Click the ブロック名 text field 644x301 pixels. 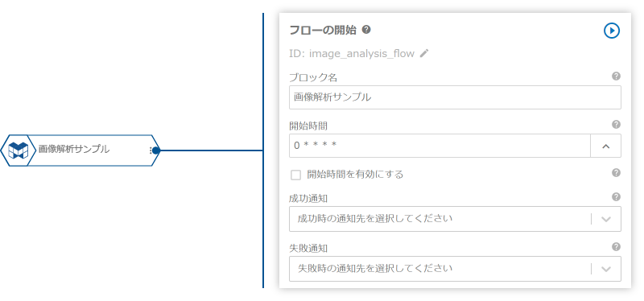455,97
